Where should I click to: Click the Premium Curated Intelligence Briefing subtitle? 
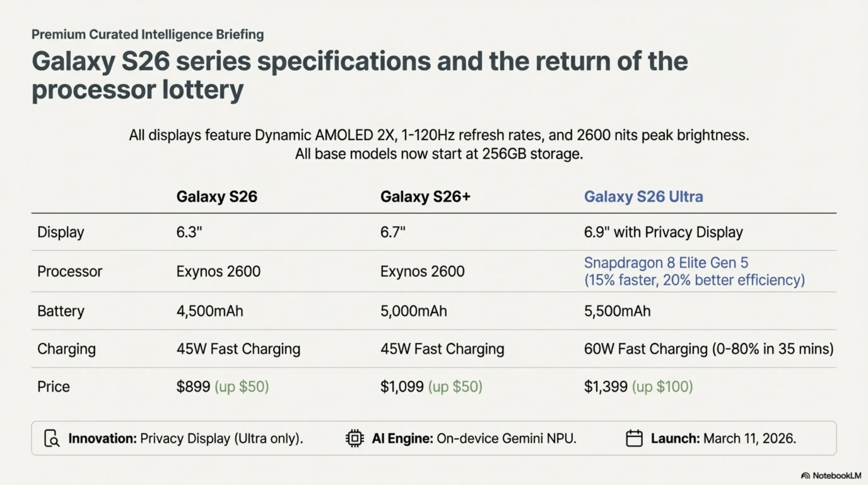click(148, 34)
